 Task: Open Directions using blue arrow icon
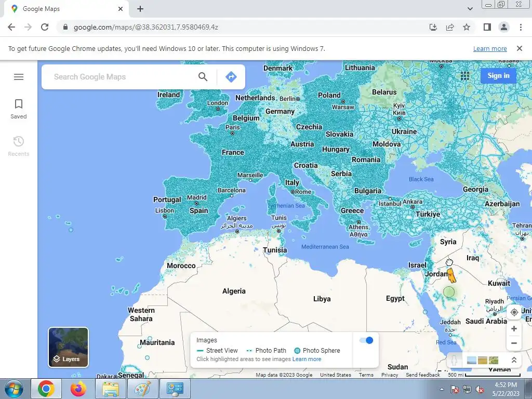click(x=231, y=77)
